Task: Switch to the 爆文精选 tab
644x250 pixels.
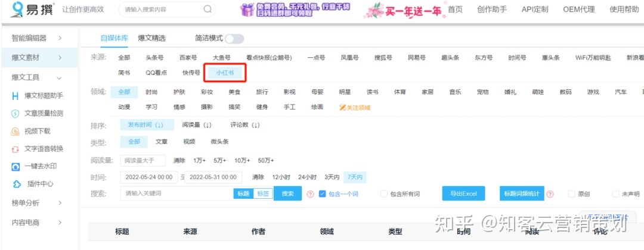Action: pyautogui.click(x=151, y=38)
